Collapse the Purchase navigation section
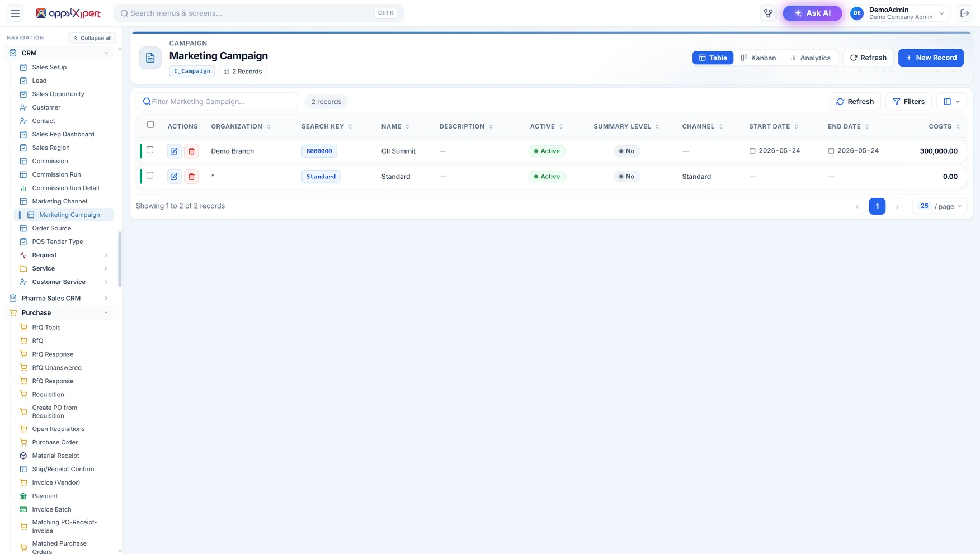The image size is (980, 554). (x=59, y=313)
